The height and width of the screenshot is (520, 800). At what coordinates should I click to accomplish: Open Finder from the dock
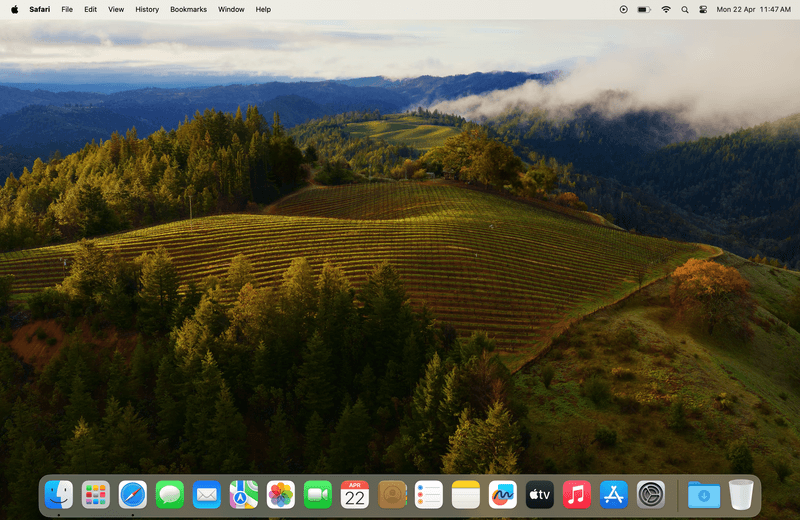pos(59,494)
